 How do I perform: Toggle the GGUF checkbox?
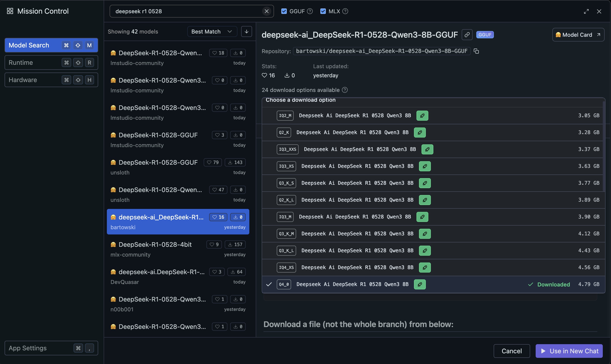click(284, 11)
